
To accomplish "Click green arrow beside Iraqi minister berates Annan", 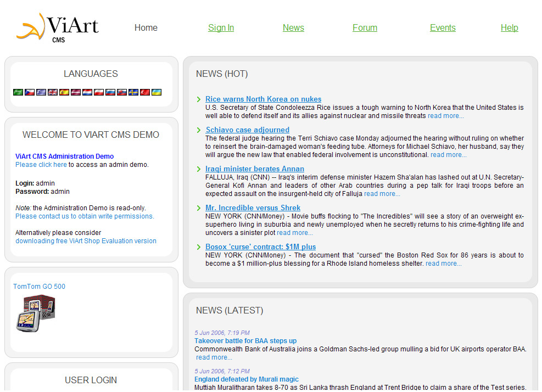I will (x=198, y=170).
